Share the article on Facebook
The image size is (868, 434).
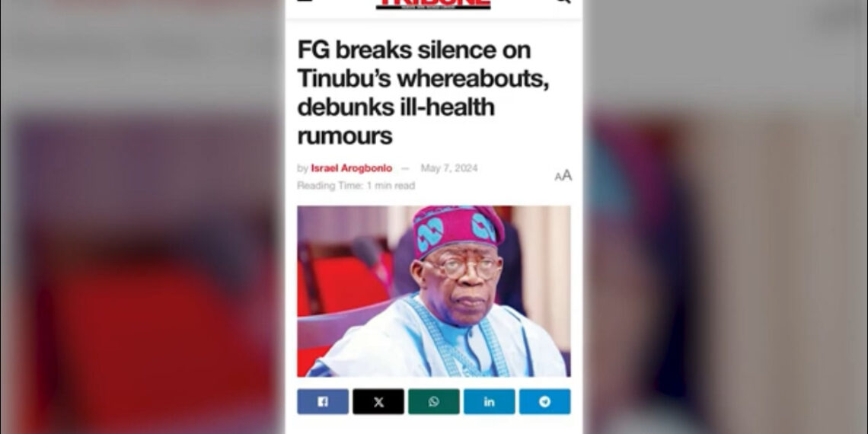point(323,402)
